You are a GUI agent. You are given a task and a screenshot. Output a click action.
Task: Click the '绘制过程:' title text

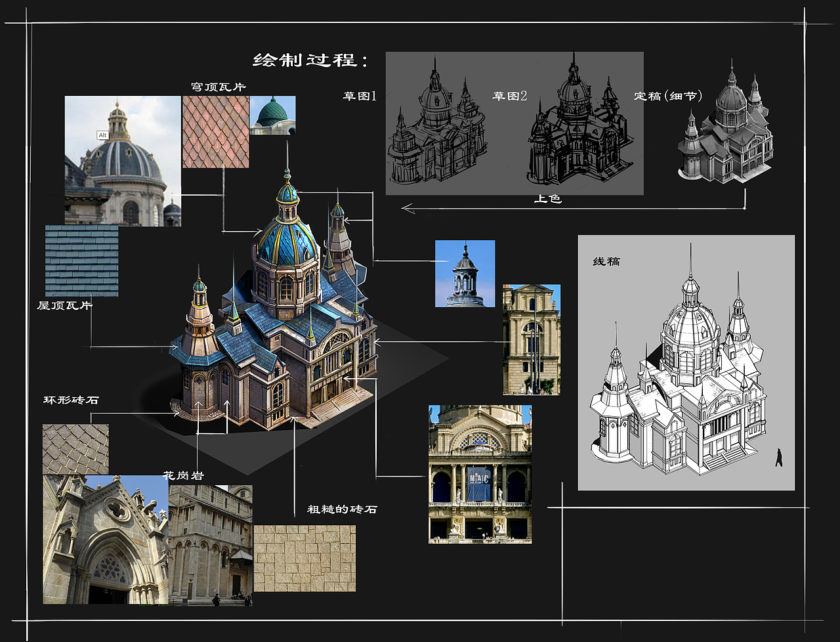pyautogui.click(x=311, y=60)
